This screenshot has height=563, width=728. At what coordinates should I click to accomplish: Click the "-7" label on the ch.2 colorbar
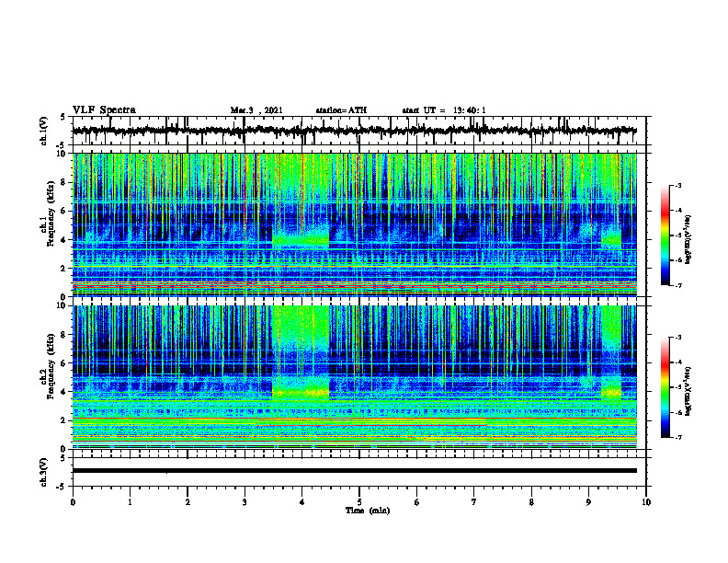[x=678, y=438]
